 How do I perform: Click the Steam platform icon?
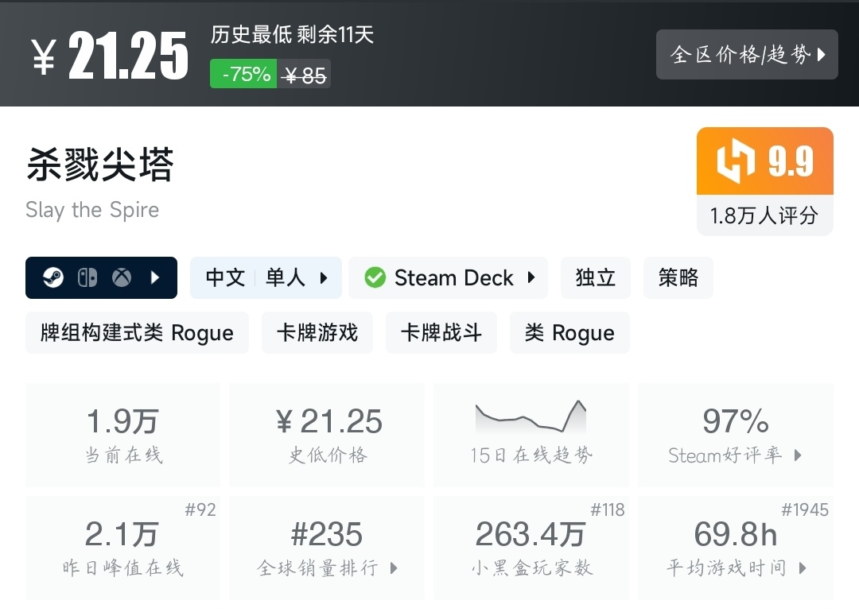(x=53, y=278)
